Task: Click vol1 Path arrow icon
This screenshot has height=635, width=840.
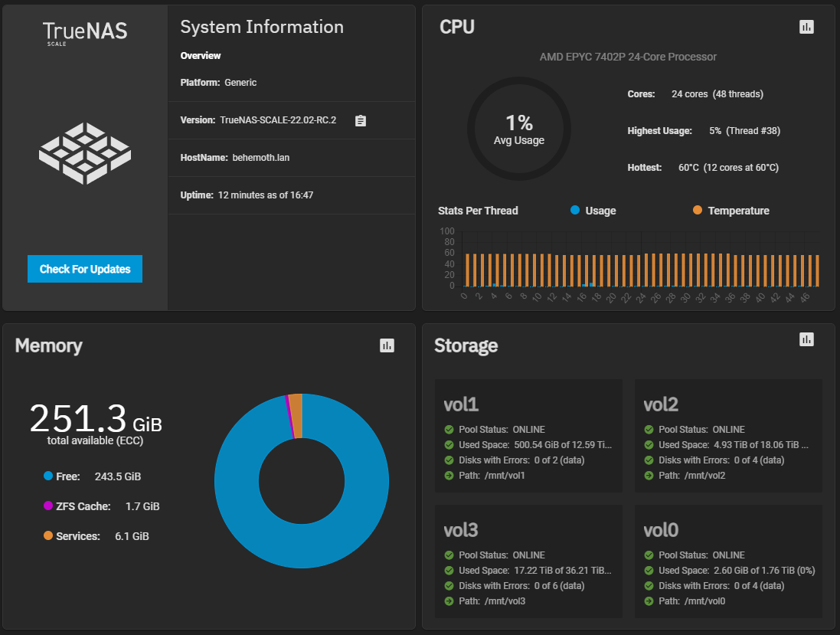Action: [x=449, y=476]
